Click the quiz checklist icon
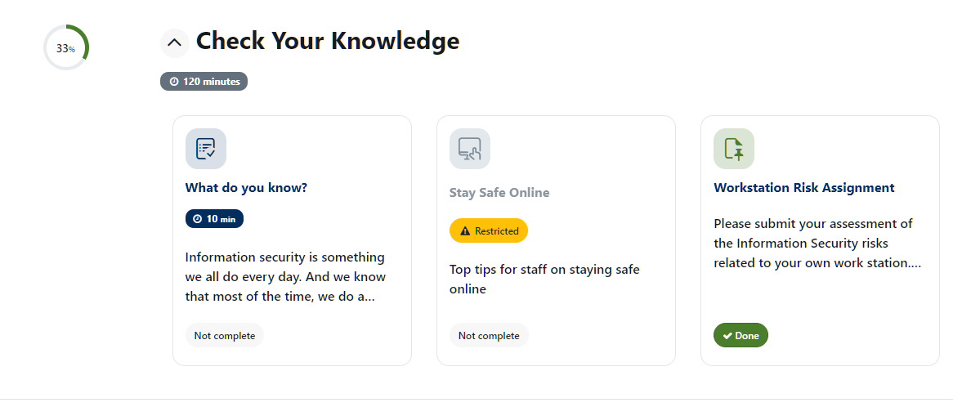 pos(206,149)
